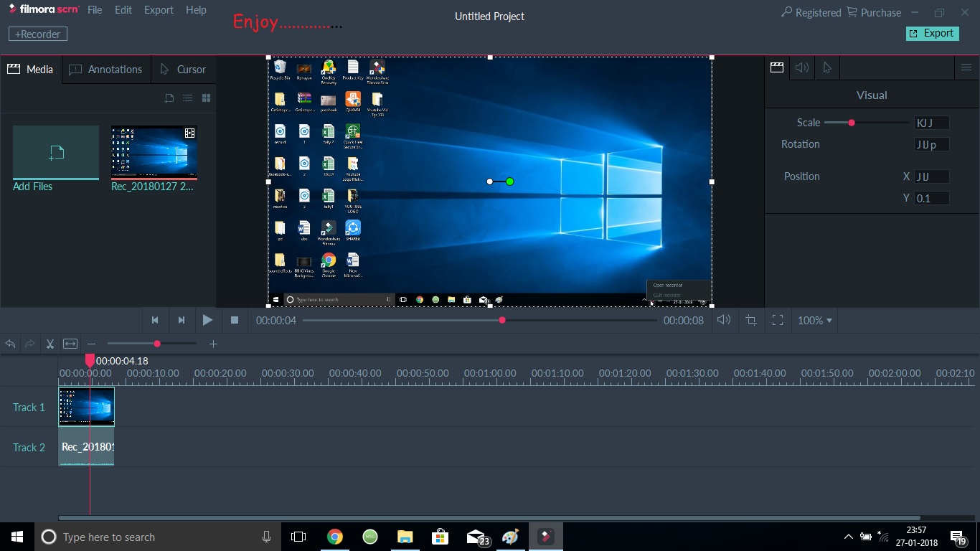The width and height of the screenshot is (980, 551).
Task: Toggle the preview volume icon
Action: tap(724, 320)
